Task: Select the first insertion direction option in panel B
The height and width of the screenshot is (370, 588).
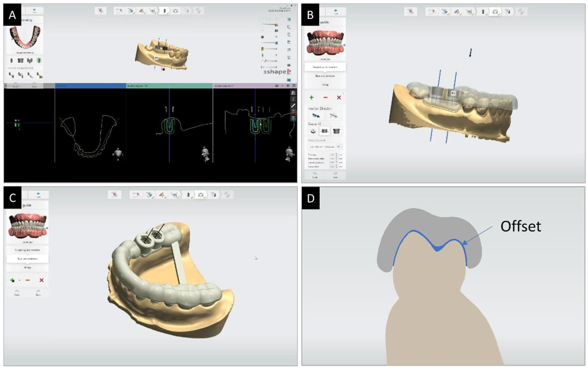Action: coord(316,116)
